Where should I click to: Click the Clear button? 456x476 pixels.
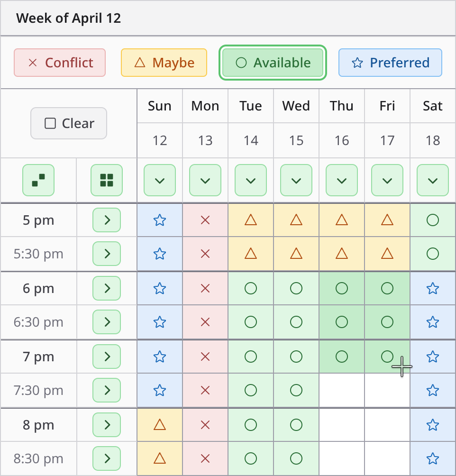(68, 123)
